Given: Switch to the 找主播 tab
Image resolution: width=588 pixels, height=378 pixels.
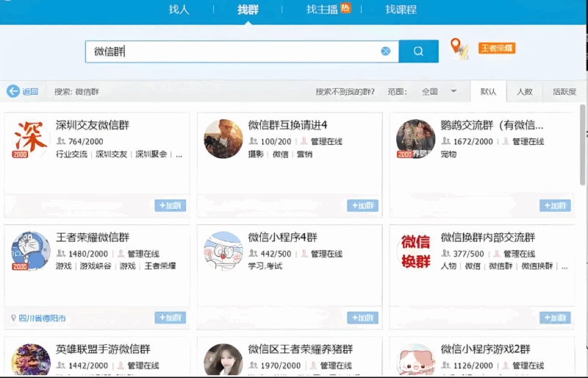Looking at the screenshot, I should [x=322, y=10].
